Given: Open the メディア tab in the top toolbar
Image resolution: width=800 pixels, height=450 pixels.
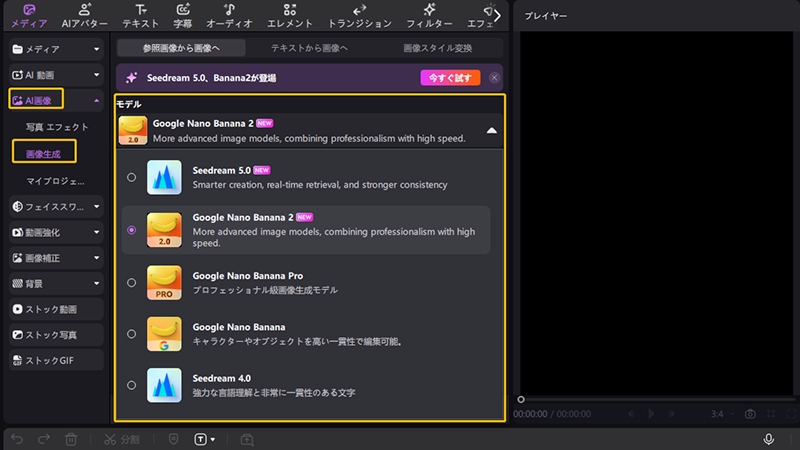Looking at the screenshot, I should point(29,16).
